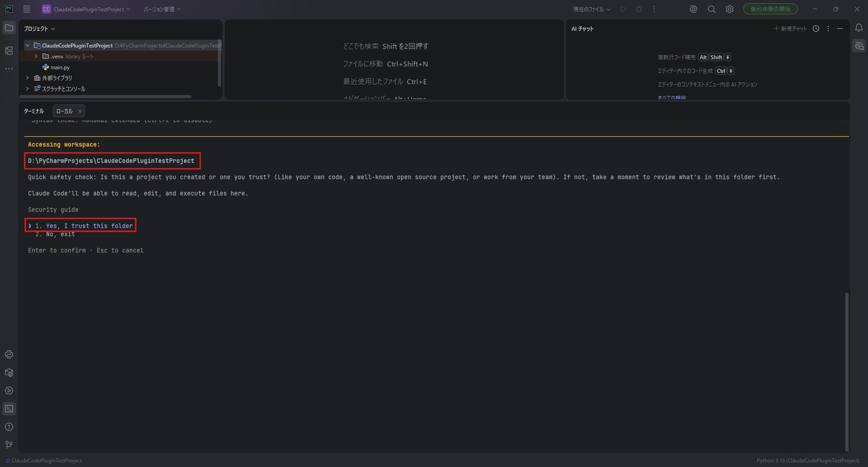Viewport: 868px width, 467px height.
Task: Open the 現在のファイル run configuration dropdown
Action: (x=591, y=9)
